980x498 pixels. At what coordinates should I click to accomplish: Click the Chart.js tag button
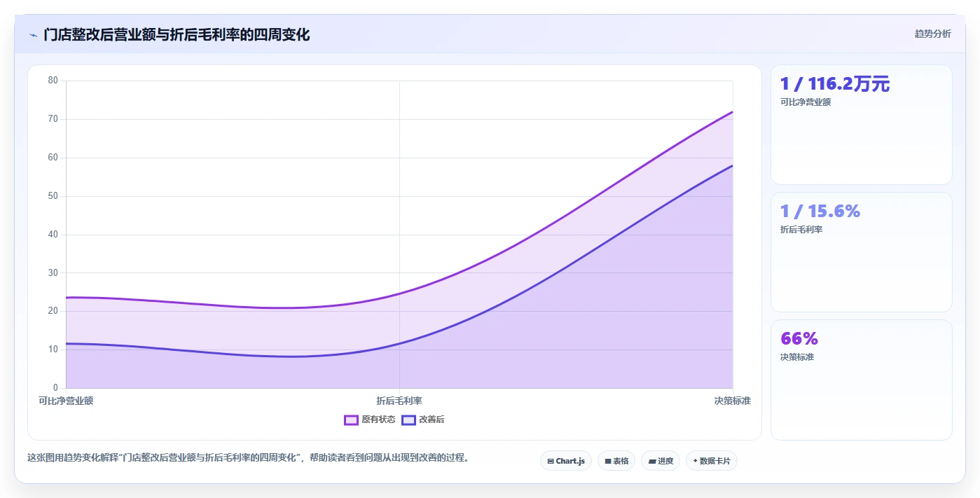point(566,461)
